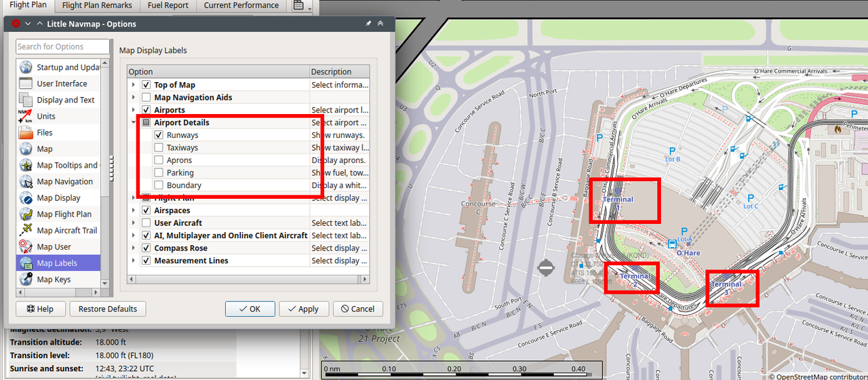Toggle the Airports labels checkbox
Screen dimensions: 868x380
[x=146, y=110]
